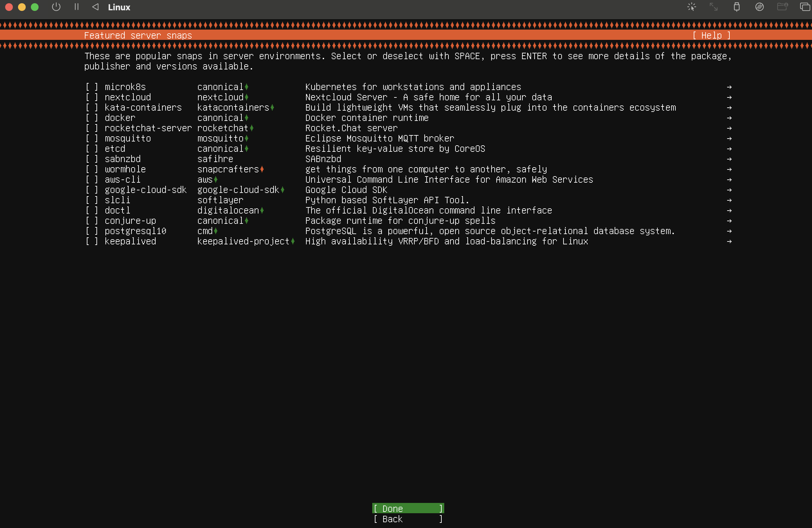Toggle the slcli snap checkbox
Screen dimensions: 812x528
pyautogui.click(x=92, y=200)
